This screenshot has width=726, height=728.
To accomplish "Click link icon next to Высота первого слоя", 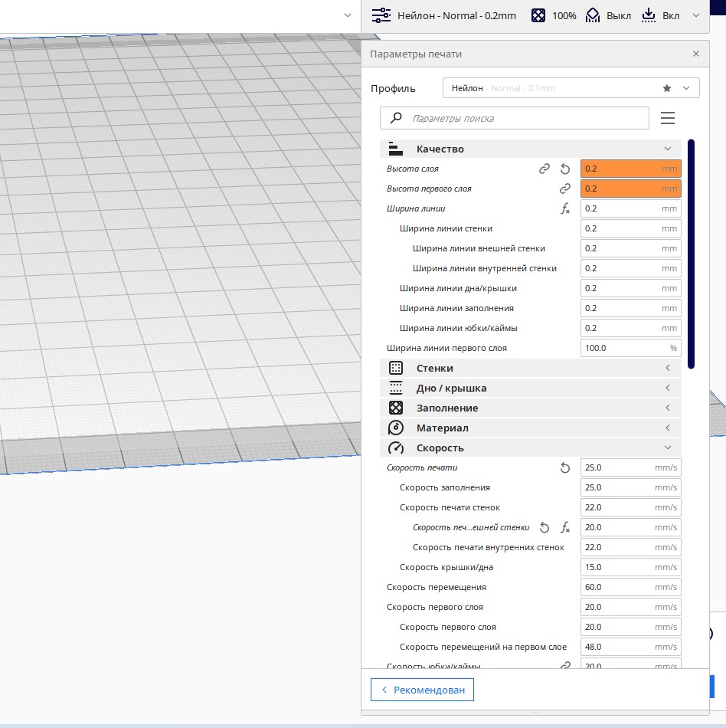I will coord(565,189).
